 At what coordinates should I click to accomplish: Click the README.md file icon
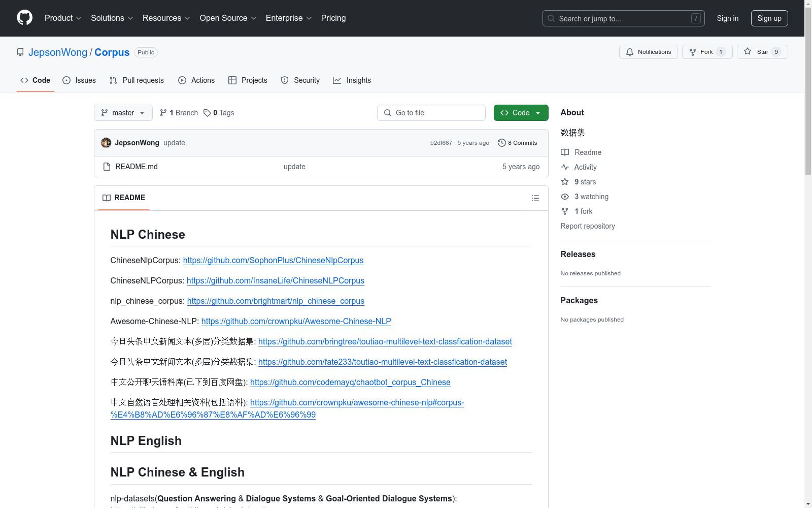tap(107, 167)
